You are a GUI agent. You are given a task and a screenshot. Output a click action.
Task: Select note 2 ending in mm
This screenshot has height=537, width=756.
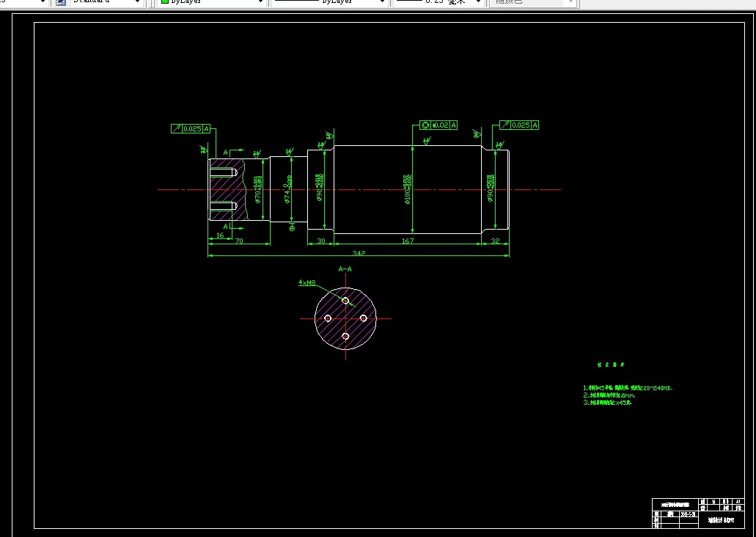pyautogui.click(x=609, y=395)
